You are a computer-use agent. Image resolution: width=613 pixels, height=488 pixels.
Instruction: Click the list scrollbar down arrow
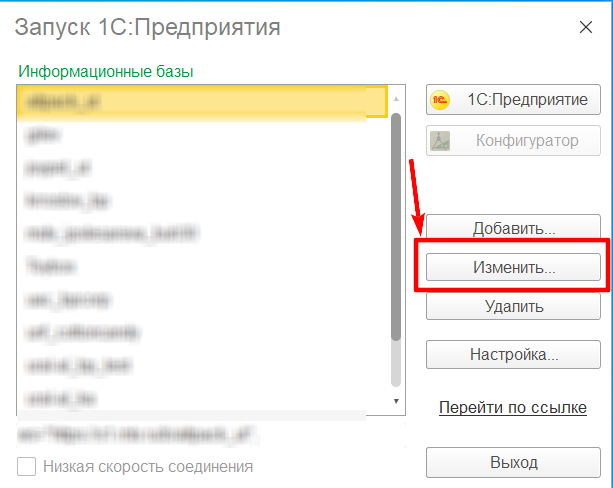[x=396, y=401]
